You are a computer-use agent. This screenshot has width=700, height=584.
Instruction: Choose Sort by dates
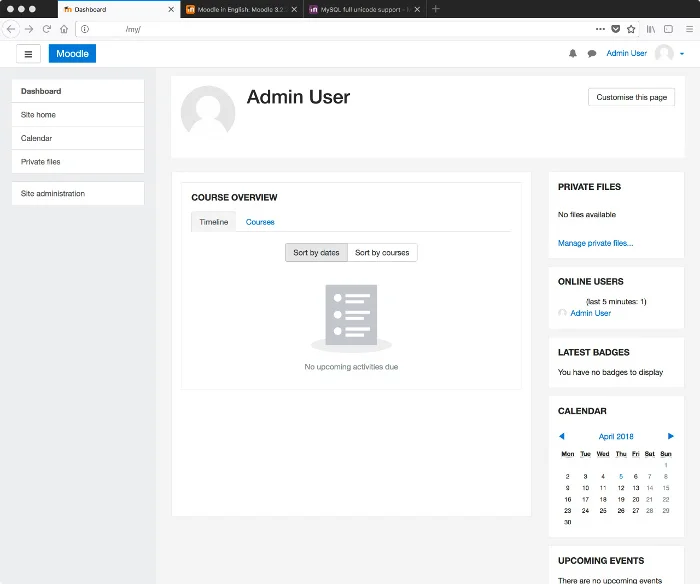(x=316, y=253)
